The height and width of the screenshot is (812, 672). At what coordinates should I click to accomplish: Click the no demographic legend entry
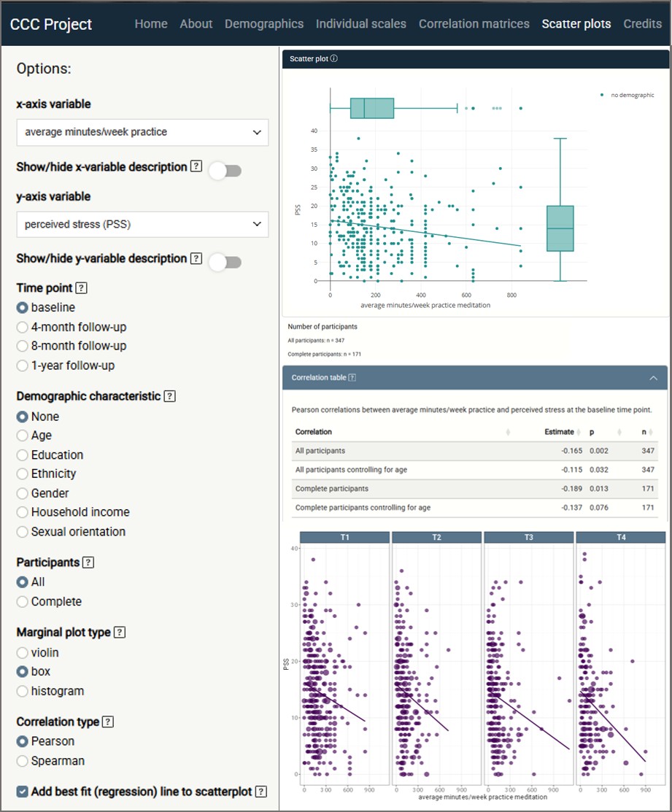627,96
